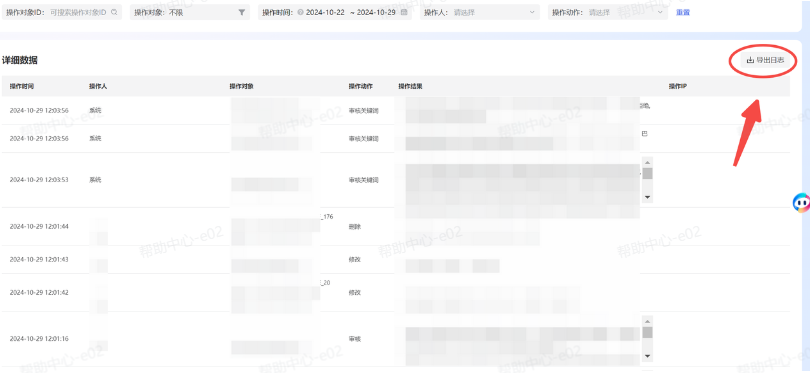The width and height of the screenshot is (810, 373).
Task: Click the calendar icon in the date range
Action: pyautogui.click(x=404, y=12)
